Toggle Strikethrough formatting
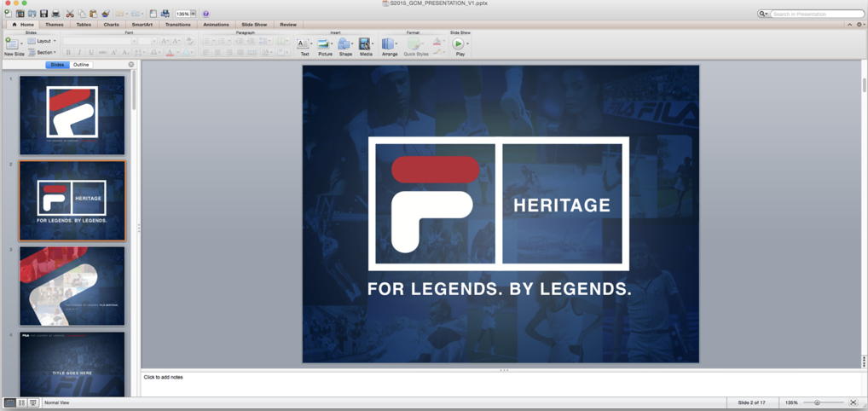This screenshot has width=868, height=411. tap(102, 53)
